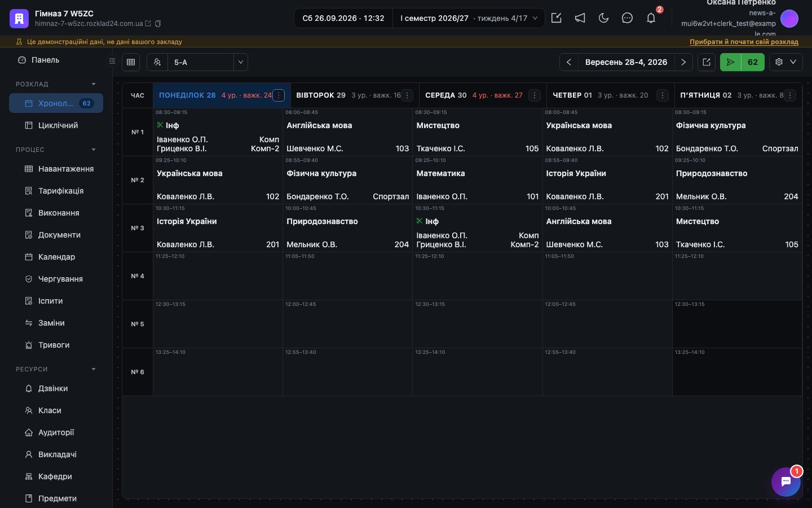Viewport: 812px width, 508px height.
Task: Collapse the РОЗКЛАД sidebar section
Action: (x=94, y=84)
